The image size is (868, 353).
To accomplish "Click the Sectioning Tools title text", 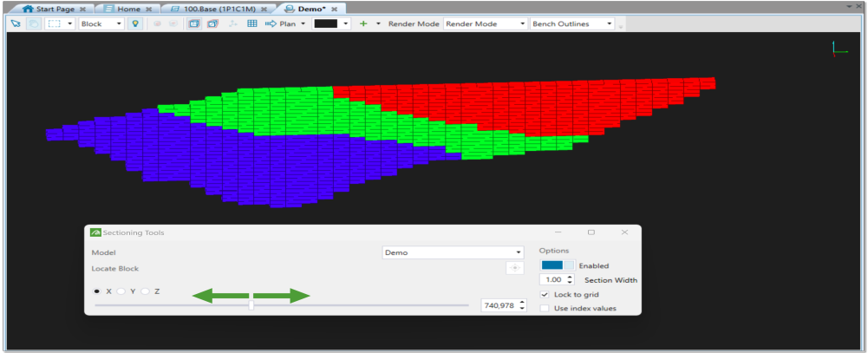I will pos(134,233).
